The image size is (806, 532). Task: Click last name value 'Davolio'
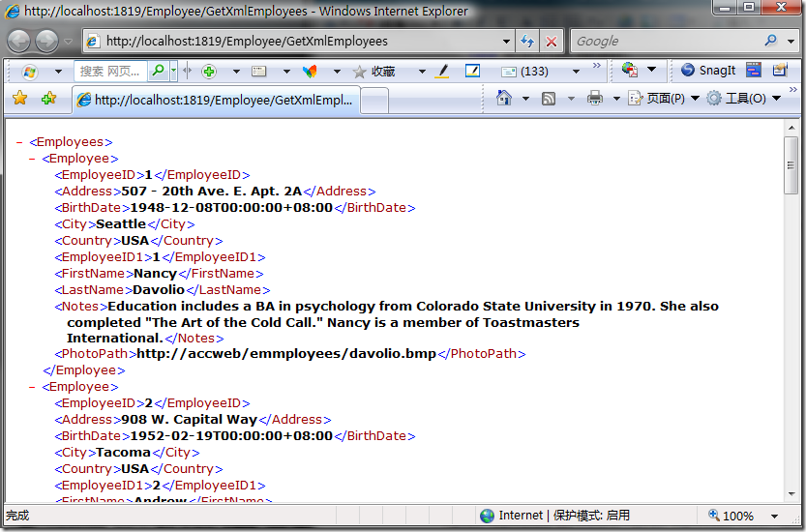(159, 290)
